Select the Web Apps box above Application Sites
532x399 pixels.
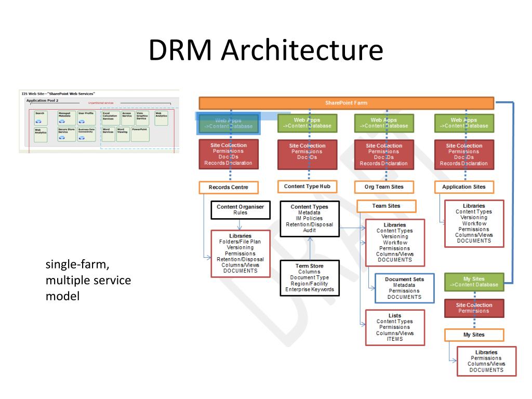tap(464, 123)
